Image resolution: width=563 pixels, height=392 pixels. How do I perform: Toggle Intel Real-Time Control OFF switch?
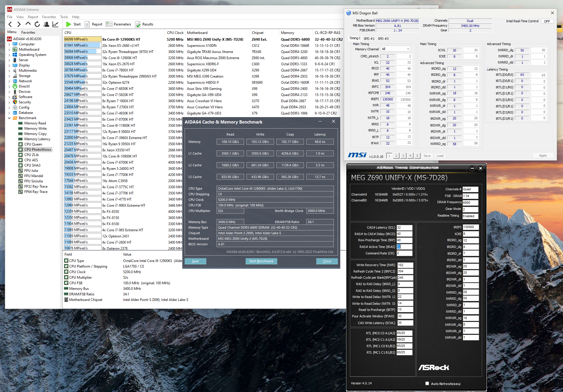point(547,21)
